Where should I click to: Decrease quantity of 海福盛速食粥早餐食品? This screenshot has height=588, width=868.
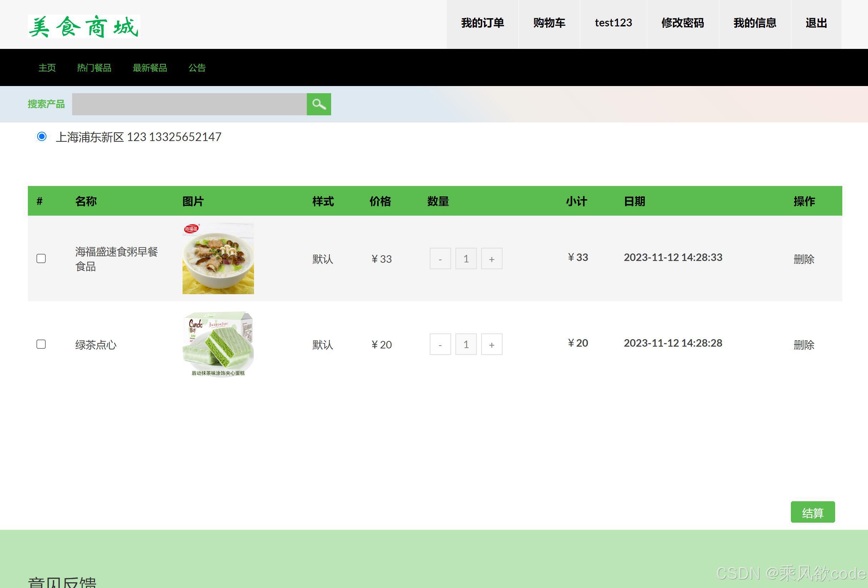pyautogui.click(x=440, y=259)
